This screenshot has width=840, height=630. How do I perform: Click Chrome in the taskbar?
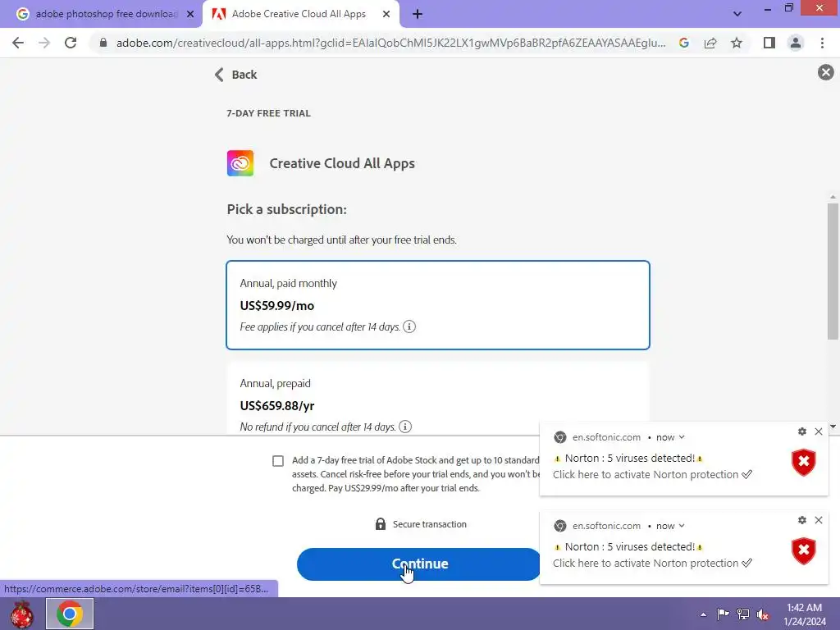point(70,614)
